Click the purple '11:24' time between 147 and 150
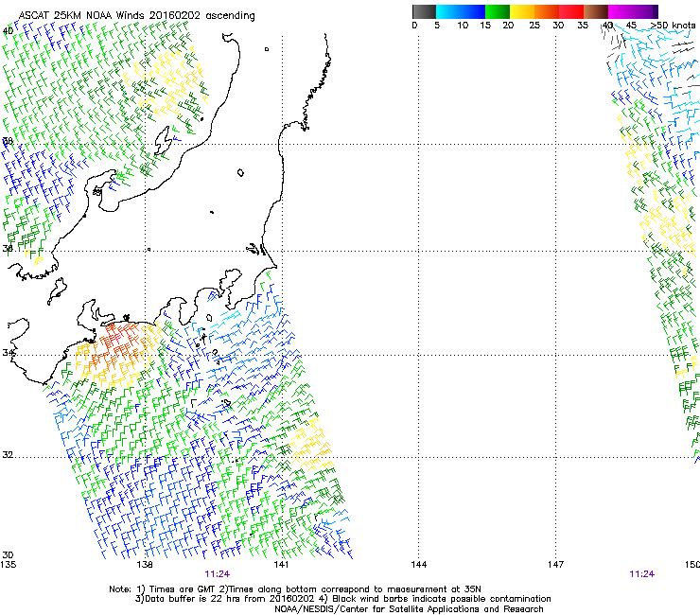 point(642,574)
